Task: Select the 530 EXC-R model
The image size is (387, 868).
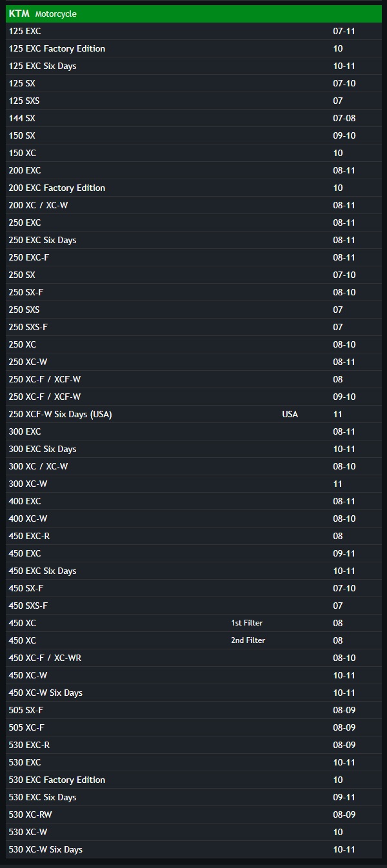Action: point(29,745)
